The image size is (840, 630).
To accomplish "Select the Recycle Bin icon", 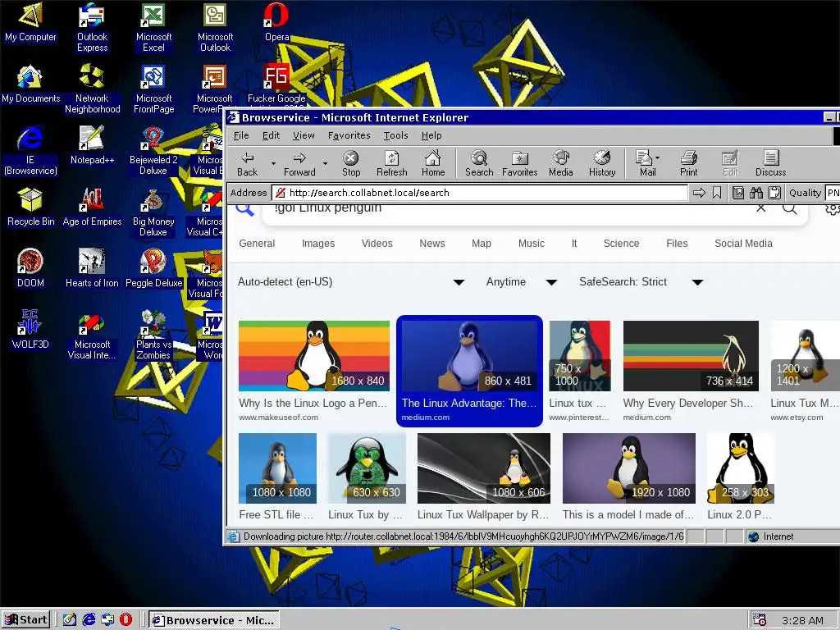I will [x=30, y=206].
